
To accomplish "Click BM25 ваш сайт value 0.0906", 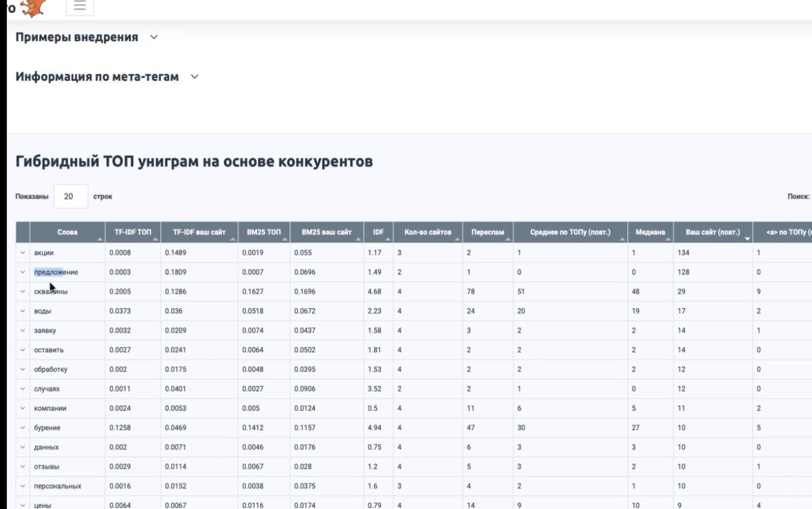I will pos(304,389).
